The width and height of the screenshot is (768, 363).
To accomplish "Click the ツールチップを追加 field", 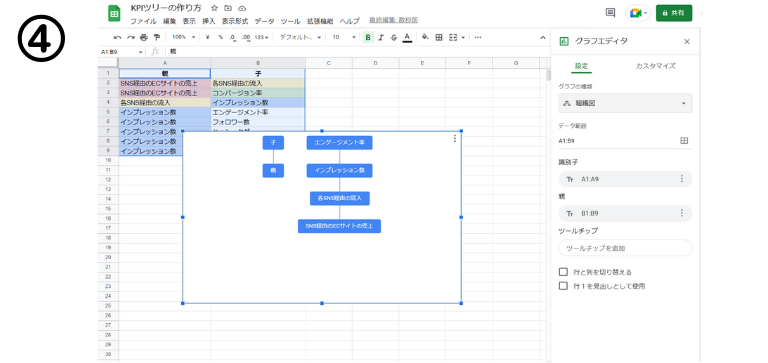I will [x=625, y=248].
